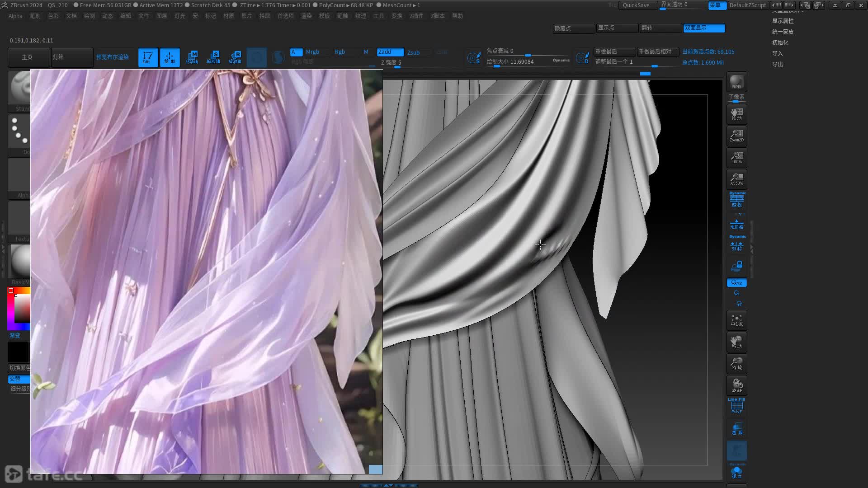
Task: Open the 灯光 (Light) menu
Action: tap(180, 16)
